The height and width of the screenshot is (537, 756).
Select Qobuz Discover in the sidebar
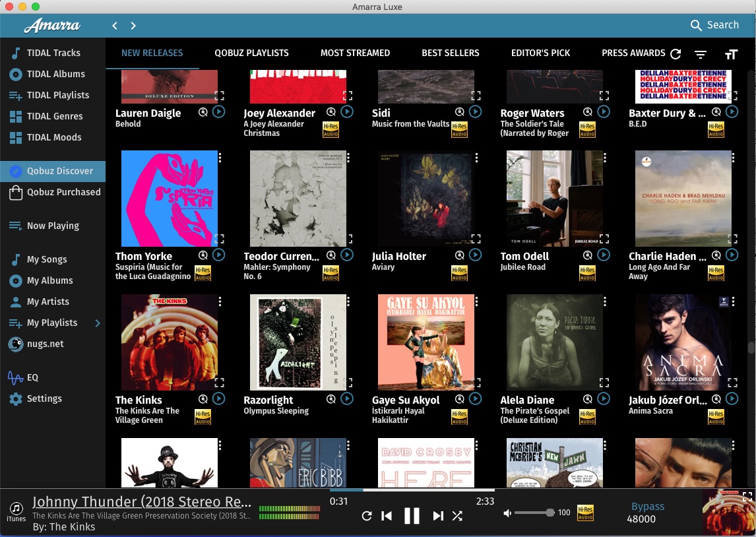pyautogui.click(x=53, y=171)
